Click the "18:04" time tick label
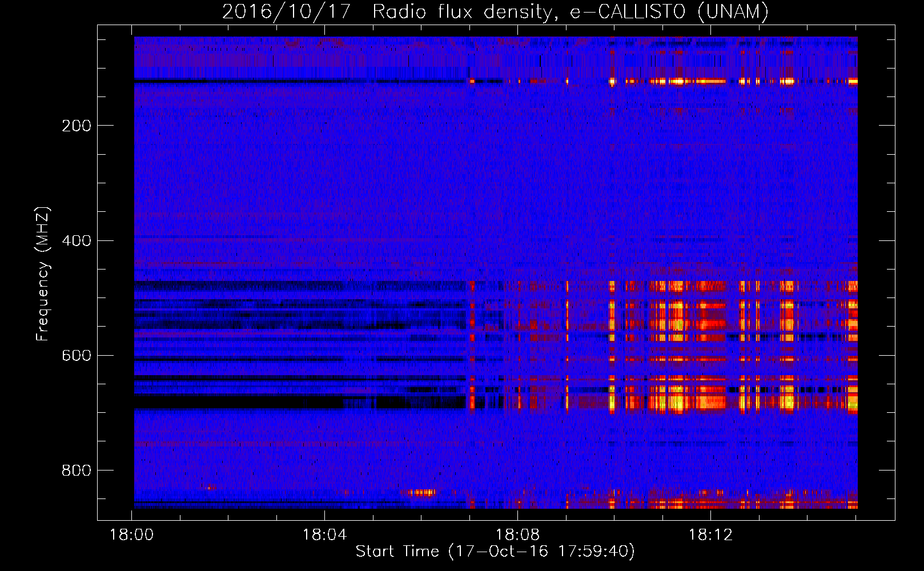 (x=325, y=535)
